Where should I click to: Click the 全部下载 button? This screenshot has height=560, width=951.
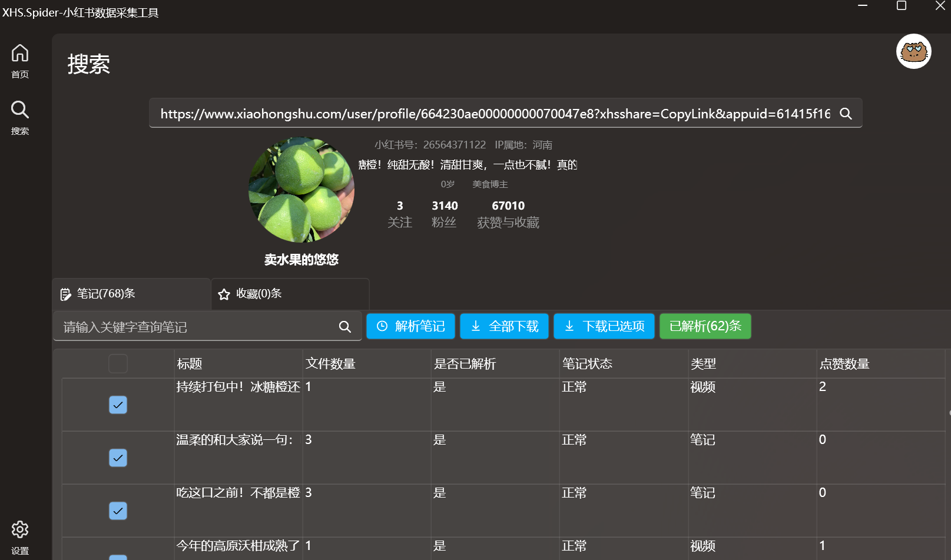(x=504, y=326)
